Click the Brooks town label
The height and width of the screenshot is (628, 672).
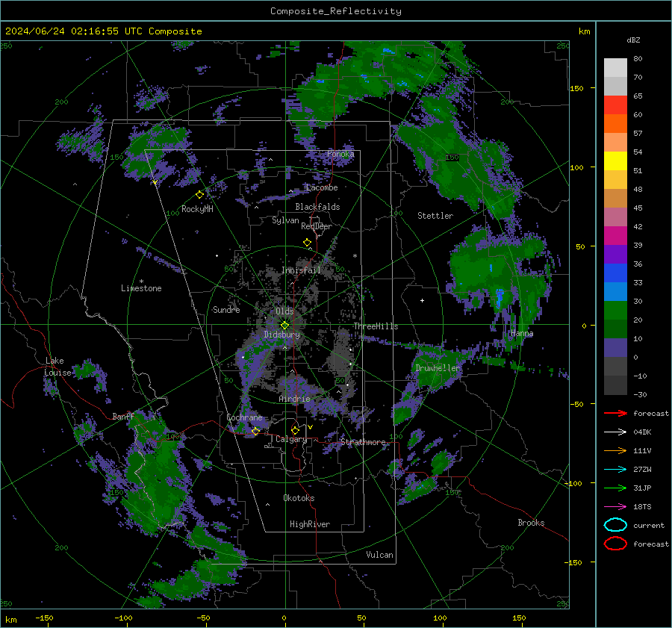click(531, 523)
